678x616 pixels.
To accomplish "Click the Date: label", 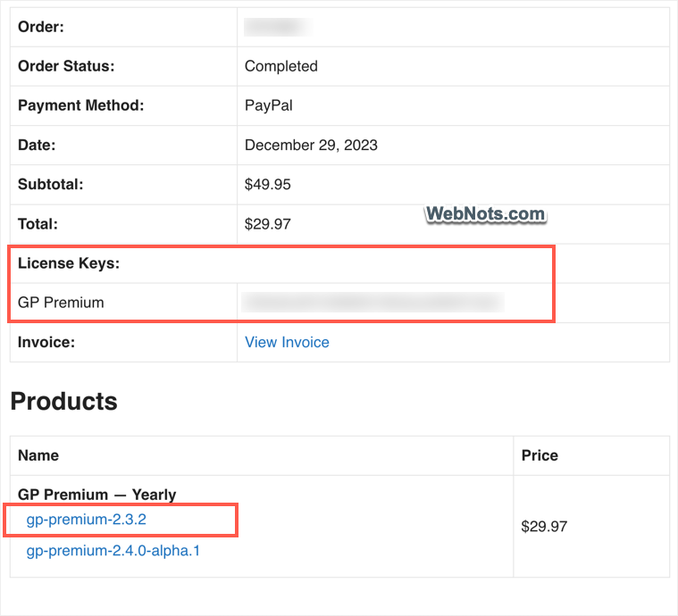I will point(37,145).
